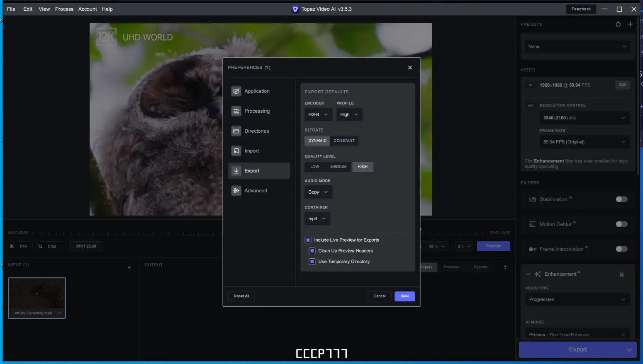Open the input clip options menu
The height and width of the screenshot is (364, 643).
point(59,313)
